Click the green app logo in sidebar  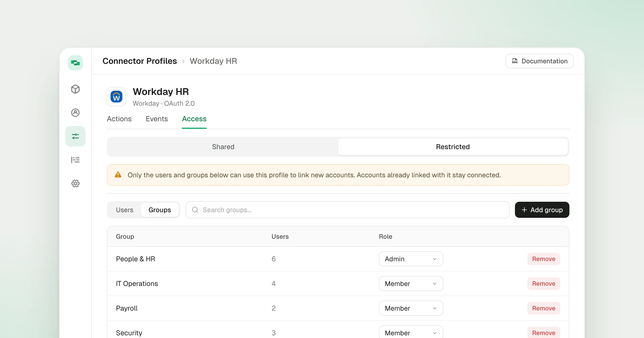[75, 63]
